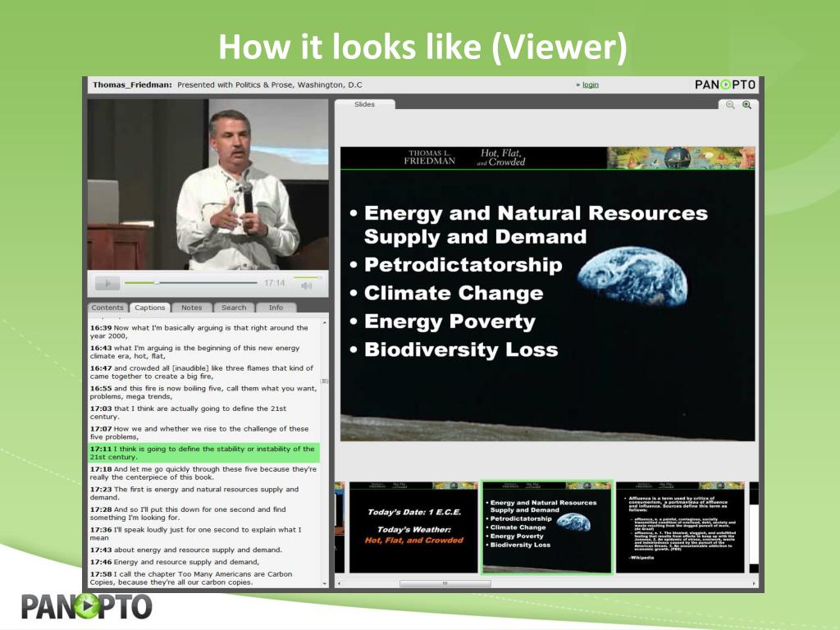840x630 pixels.
Task: Click the thumbnail strip horizontal scrollbar handle
Action: click(445, 583)
